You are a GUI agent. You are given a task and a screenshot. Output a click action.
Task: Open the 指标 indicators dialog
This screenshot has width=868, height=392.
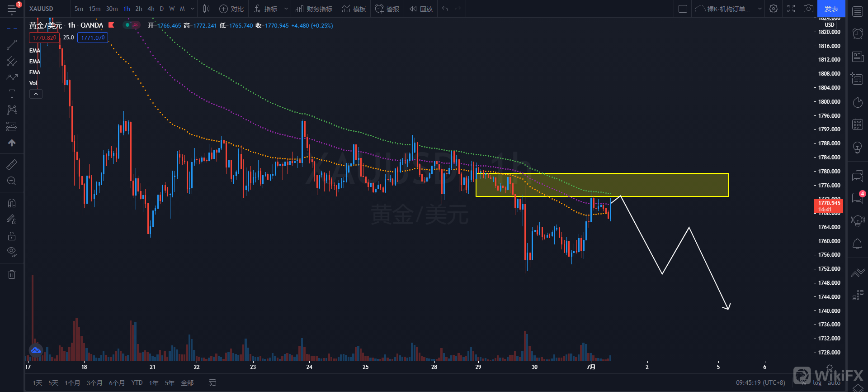266,9
